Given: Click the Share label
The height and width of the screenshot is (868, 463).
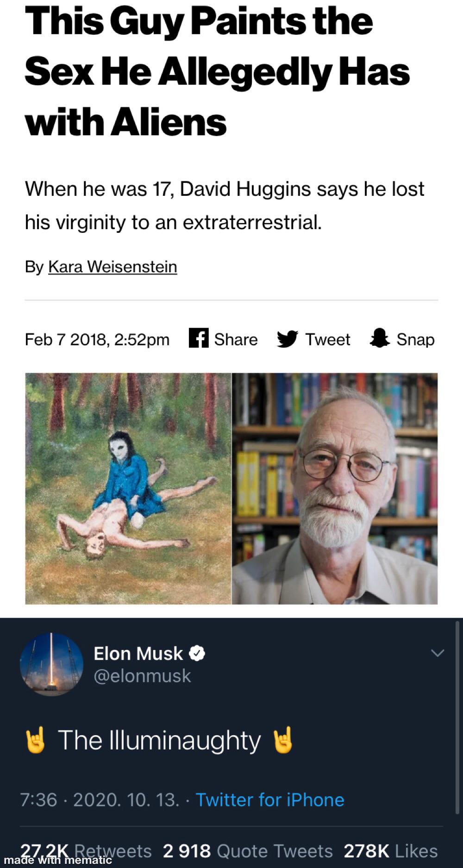Looking at the screenshot, I should (x=236, y=339).
